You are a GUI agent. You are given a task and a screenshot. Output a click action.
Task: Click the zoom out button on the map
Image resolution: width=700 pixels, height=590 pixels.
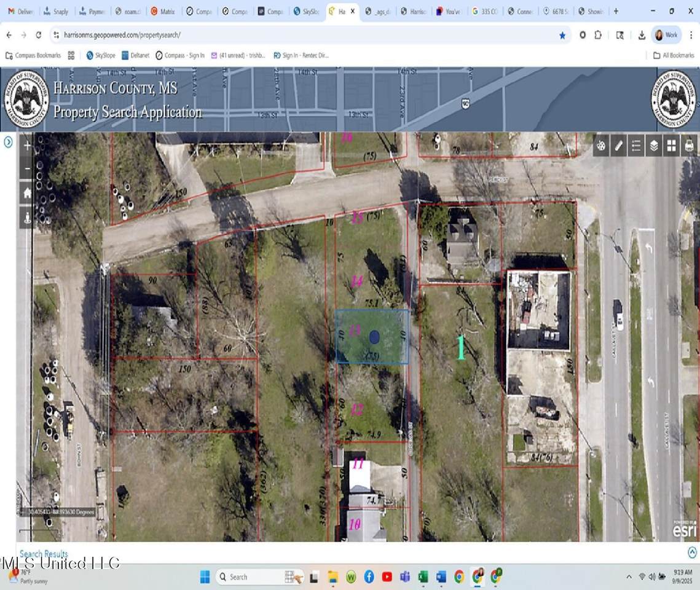point(27,168)
